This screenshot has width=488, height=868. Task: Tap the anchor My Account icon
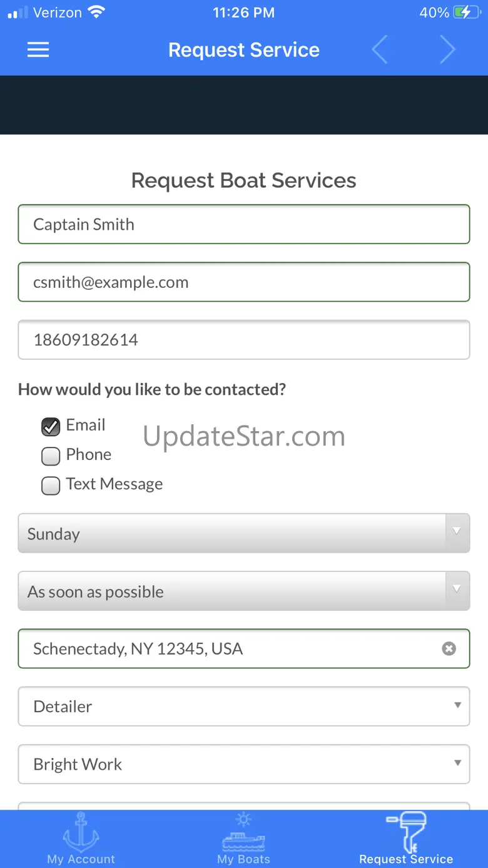81,832
